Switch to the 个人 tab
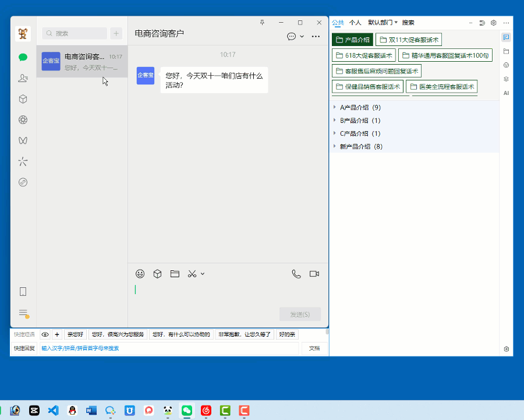The image size is (524, 420). click(355, 23)
